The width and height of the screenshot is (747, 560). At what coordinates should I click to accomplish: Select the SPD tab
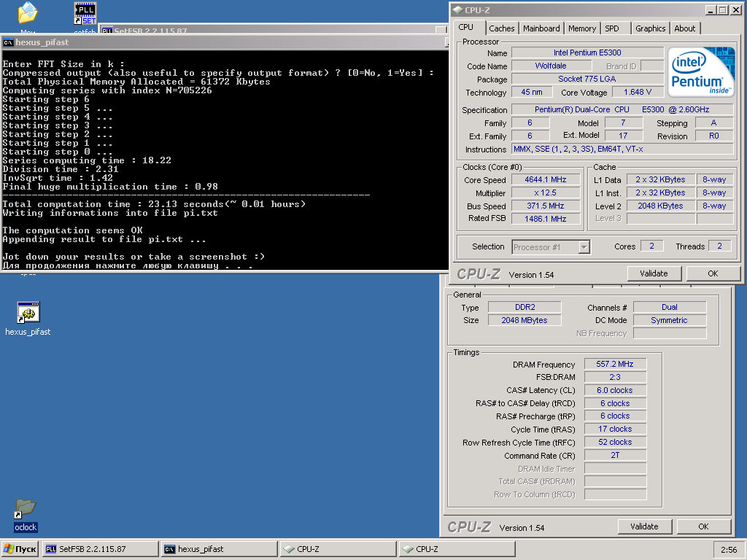click(612, 28)
